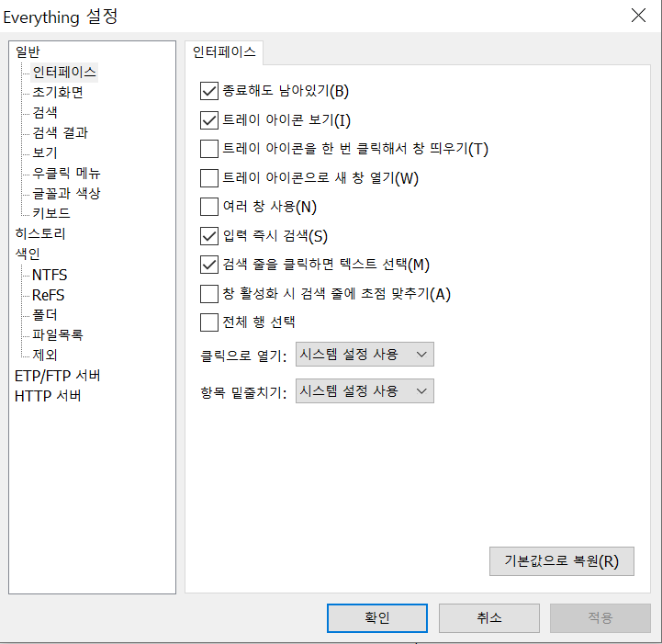Confirm with the 확인 button
Screen dimensions: 662x644
tap(377, 618)
